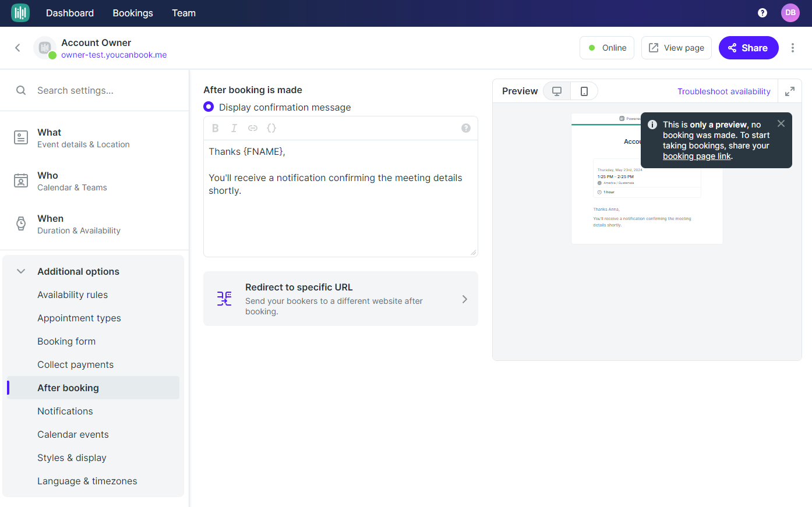Follow the booking page link in tooltip
This screenshot has width=812, height=507.
click(697, 156)
